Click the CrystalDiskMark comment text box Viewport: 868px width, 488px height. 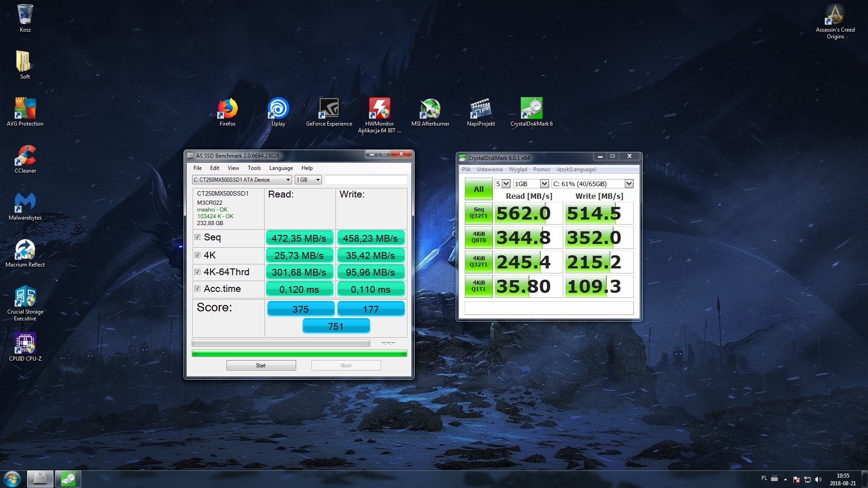549,308
